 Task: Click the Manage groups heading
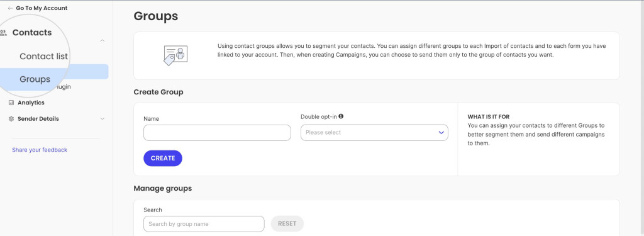pyautogui.click(x=163, y=189)
